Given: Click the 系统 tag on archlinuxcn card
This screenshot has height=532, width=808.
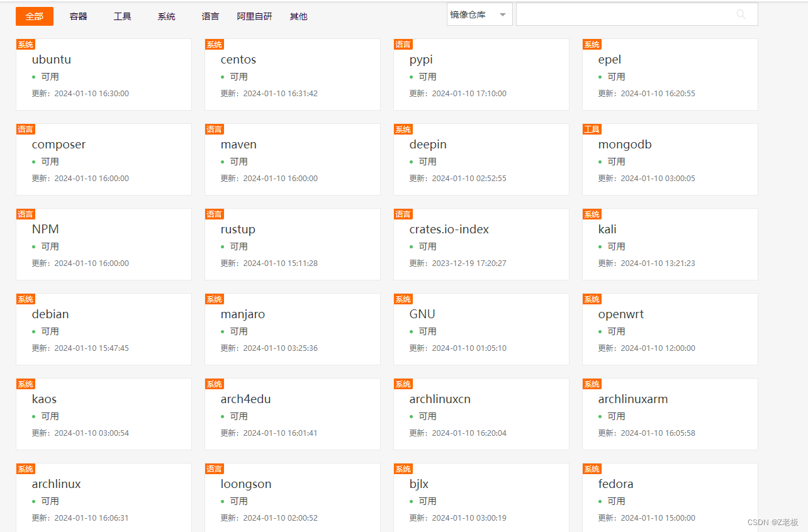Looking at the screenshot, I should coord(403,384).
